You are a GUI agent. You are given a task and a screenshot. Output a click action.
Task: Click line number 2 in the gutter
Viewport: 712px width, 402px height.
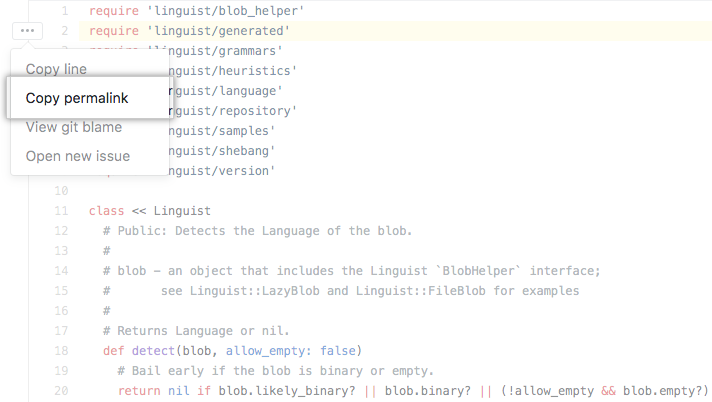64,31
